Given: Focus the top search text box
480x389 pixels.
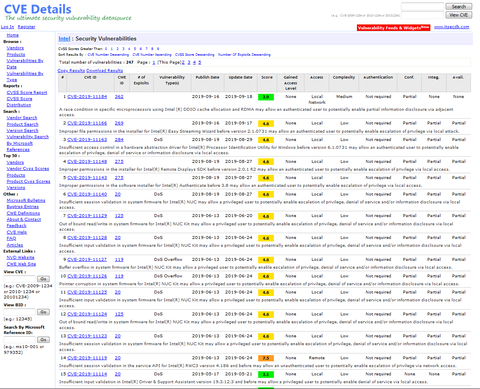Looking at the screenshot, I should coord(422,7).
